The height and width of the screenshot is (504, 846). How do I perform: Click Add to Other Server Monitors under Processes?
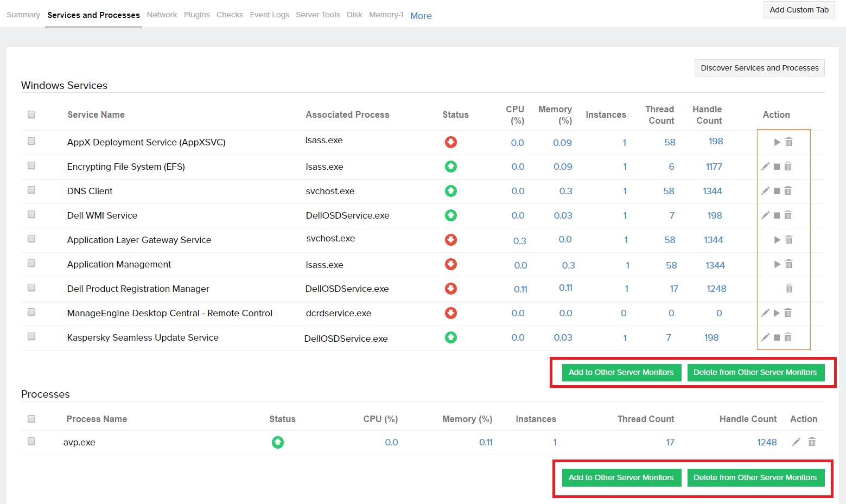[621, 477]
